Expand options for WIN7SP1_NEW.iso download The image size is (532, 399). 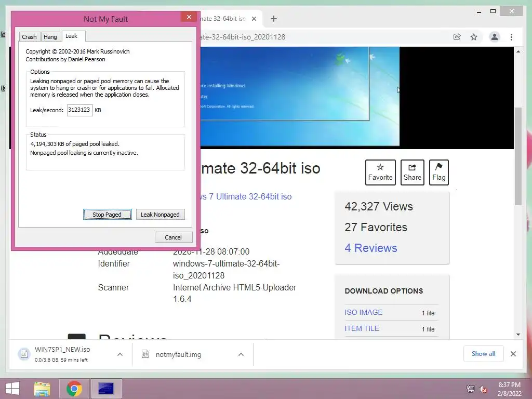click(120, 354)
